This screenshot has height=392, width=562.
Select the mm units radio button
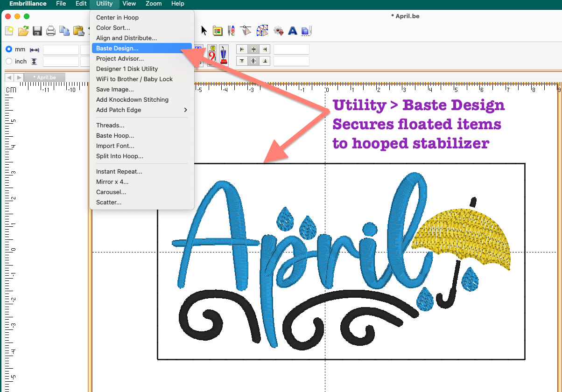click(x=9, y=49)
